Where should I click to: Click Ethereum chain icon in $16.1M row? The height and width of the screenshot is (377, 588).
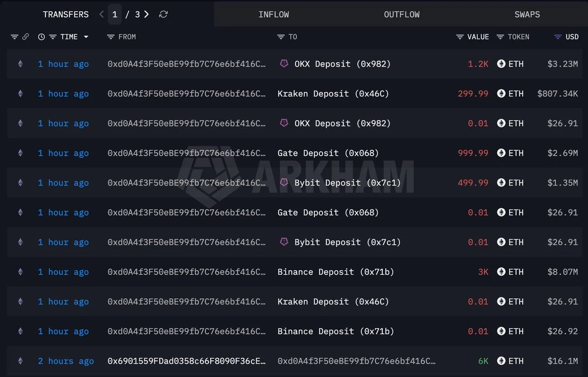coord(20,361)
